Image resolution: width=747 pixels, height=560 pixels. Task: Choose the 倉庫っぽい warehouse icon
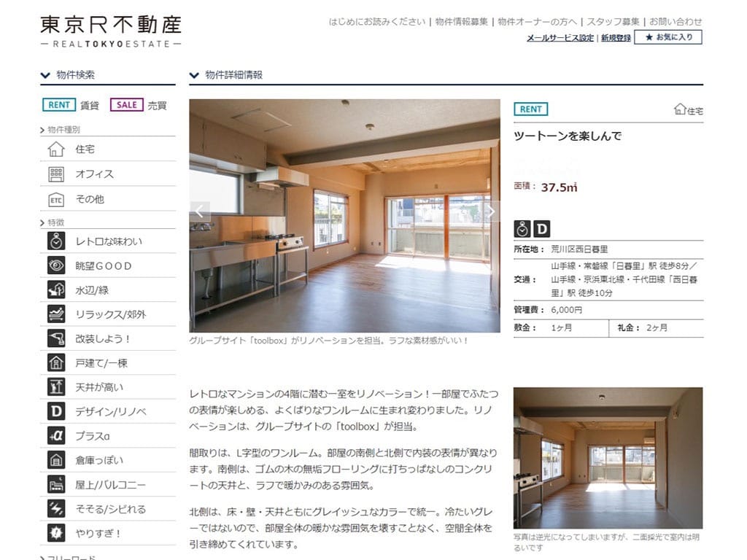pyautogui.click(x=56, y=459)
